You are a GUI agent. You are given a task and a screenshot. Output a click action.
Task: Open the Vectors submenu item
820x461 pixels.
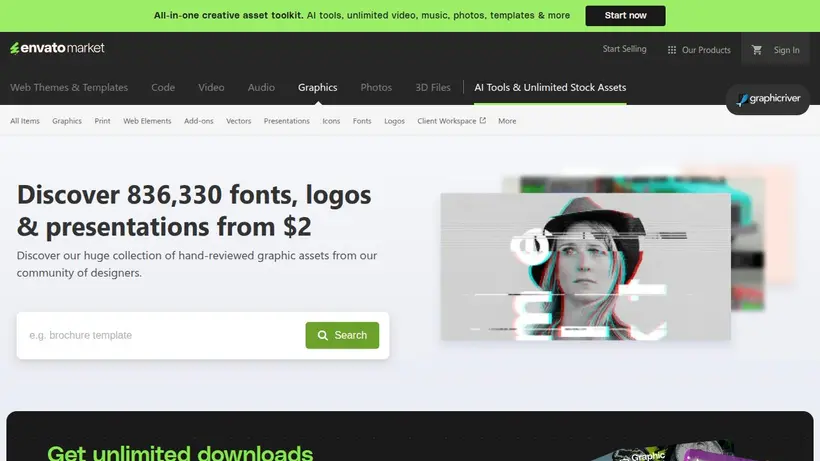238,121
